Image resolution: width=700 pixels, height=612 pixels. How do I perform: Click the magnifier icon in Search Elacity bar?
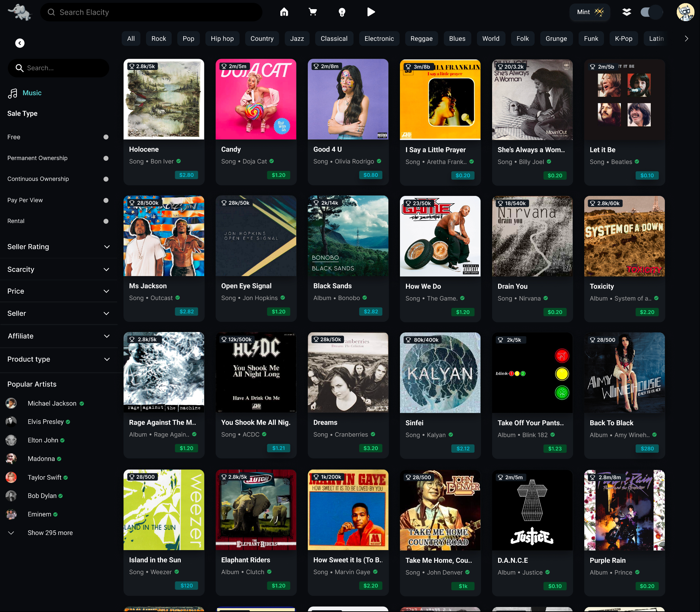51,12
